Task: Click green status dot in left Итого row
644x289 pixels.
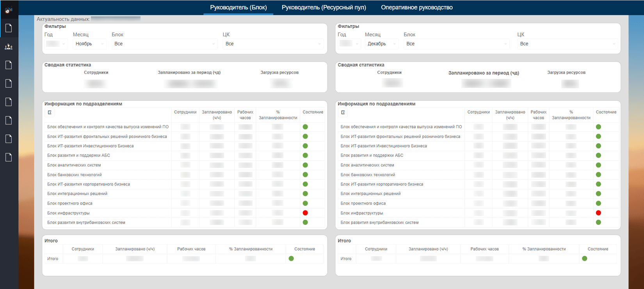Action: point(291,259)
